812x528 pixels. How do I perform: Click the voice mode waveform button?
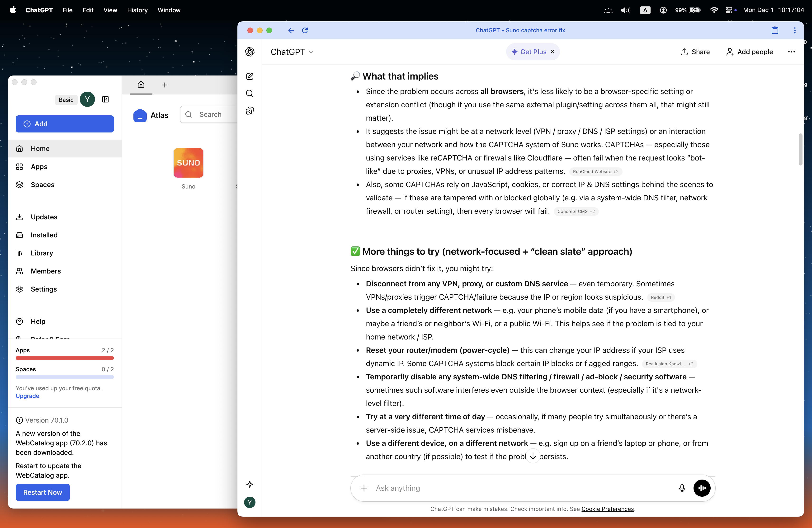coord(702,488)
